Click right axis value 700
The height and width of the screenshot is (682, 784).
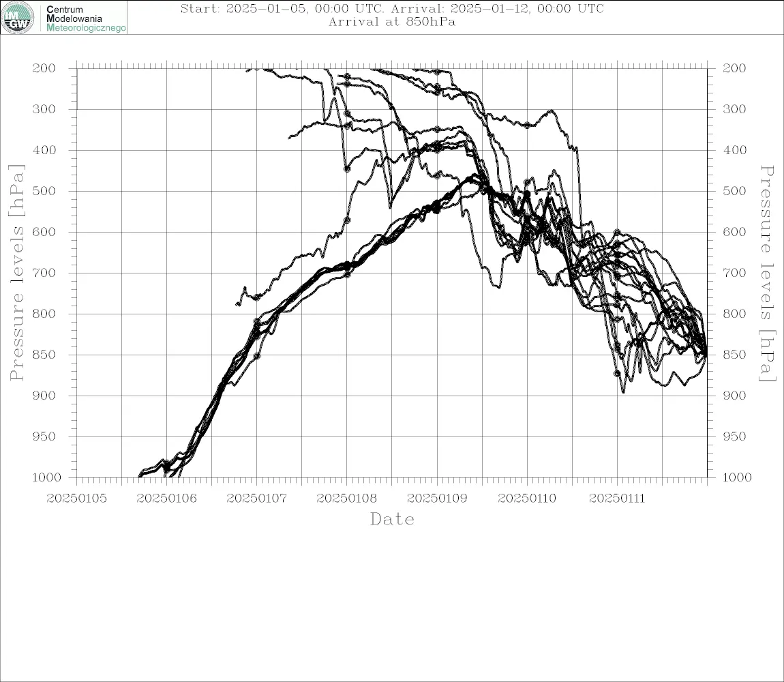coord(734,273)
